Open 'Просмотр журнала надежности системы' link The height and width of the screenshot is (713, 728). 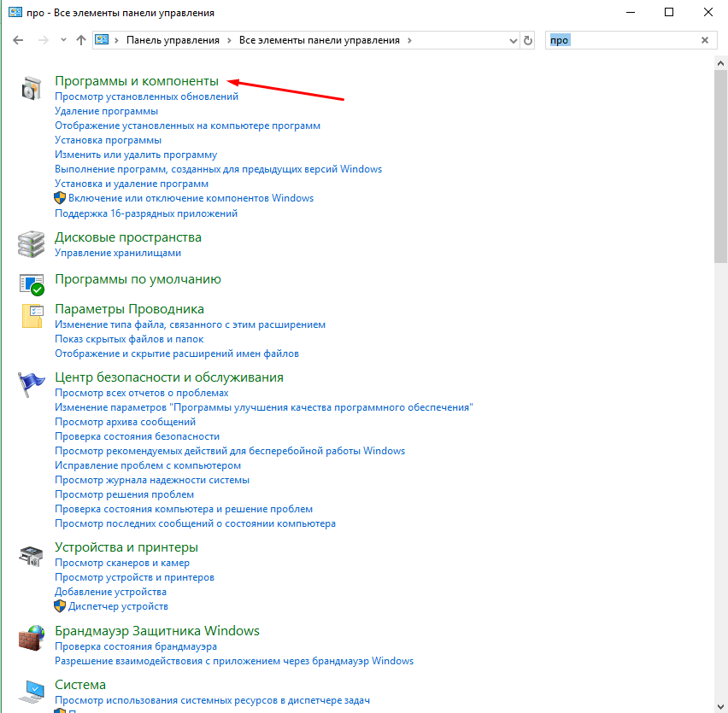(x=152, y=480)
